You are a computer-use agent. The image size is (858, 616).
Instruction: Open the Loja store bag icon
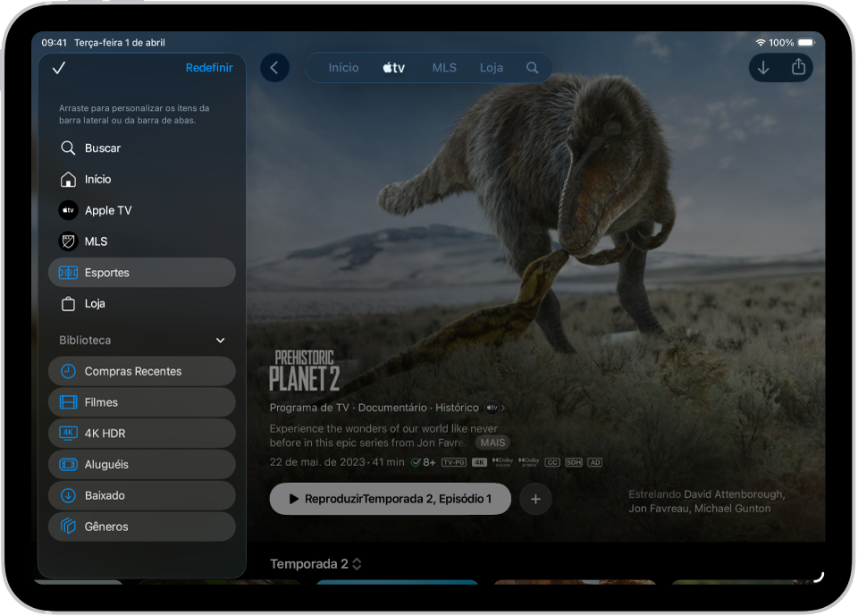tap(68, 303)
